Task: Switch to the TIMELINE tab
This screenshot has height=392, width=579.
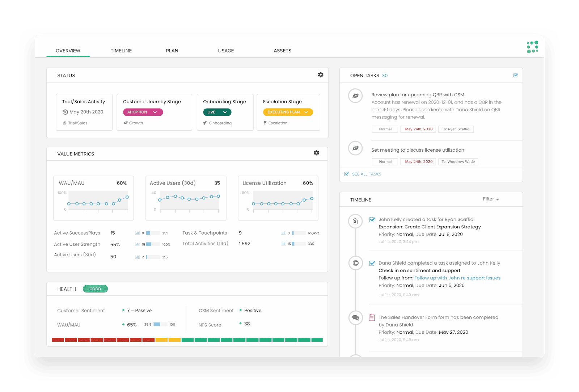Action: tap(121, 51)
